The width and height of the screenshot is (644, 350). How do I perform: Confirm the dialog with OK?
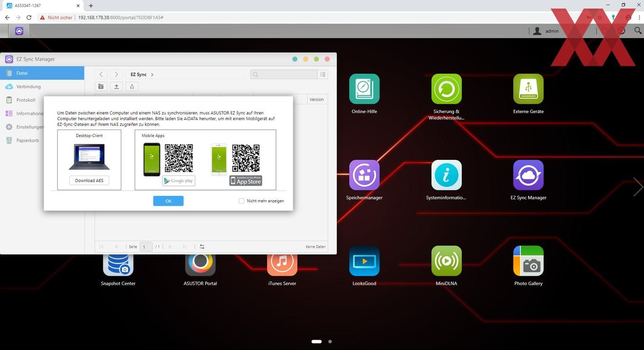(x=168, y=201)
